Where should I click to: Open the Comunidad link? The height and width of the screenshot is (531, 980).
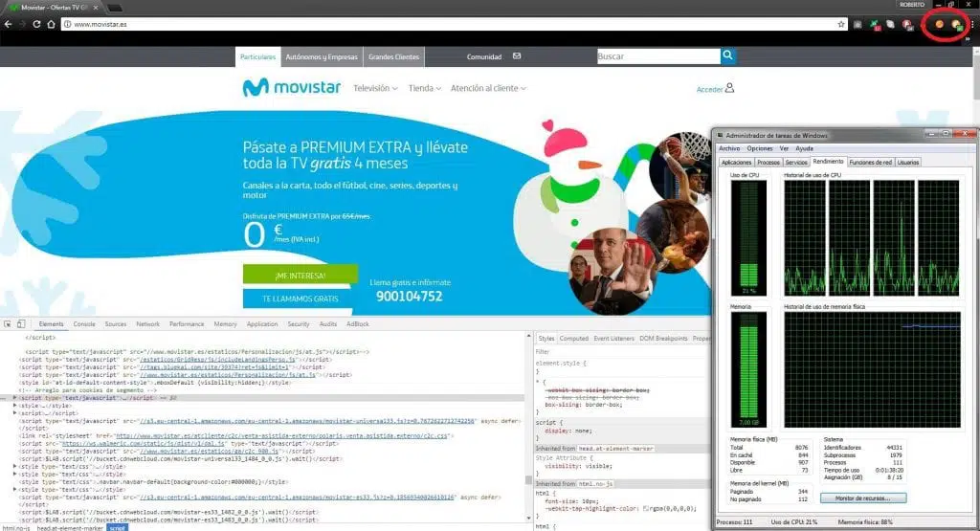483,56
